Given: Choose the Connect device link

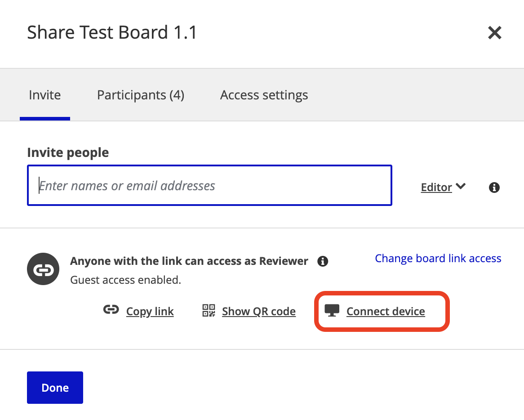Looking at the screenshot, I should tap(385, 312).
